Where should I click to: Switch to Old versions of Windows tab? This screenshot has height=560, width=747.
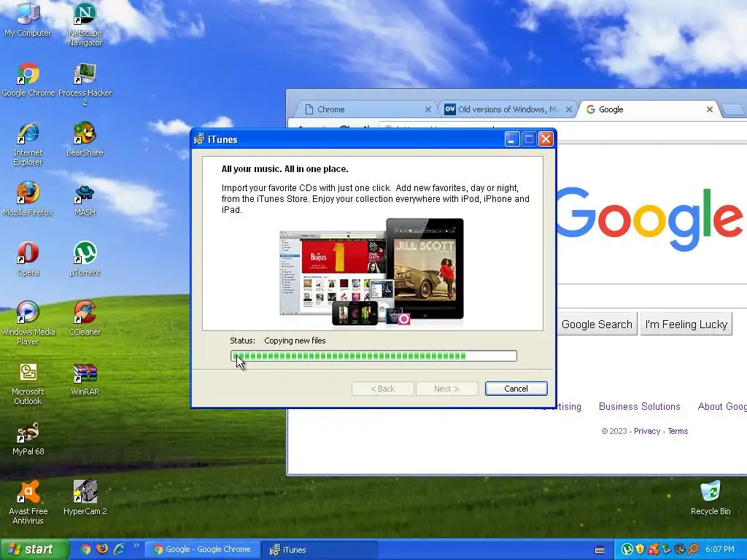(x=507, y=109)
